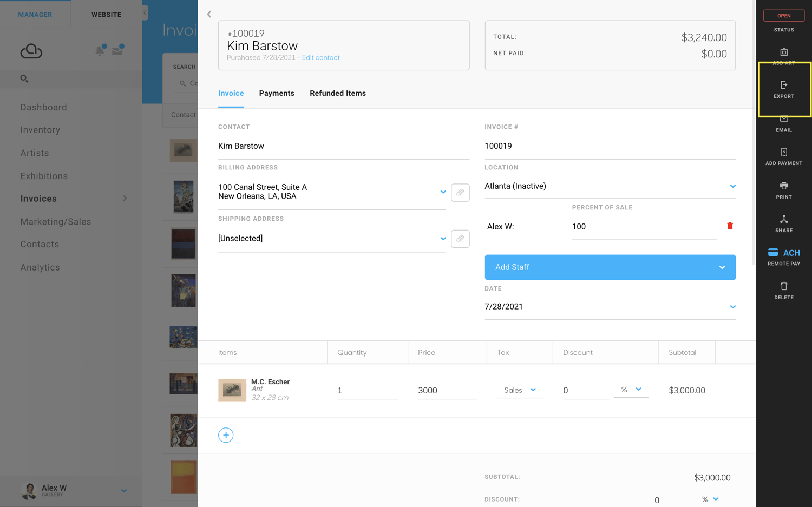The height and width of the screenshot is (507, 812).
Task: Select the Add Payment icon
Action: coord(784,157)
